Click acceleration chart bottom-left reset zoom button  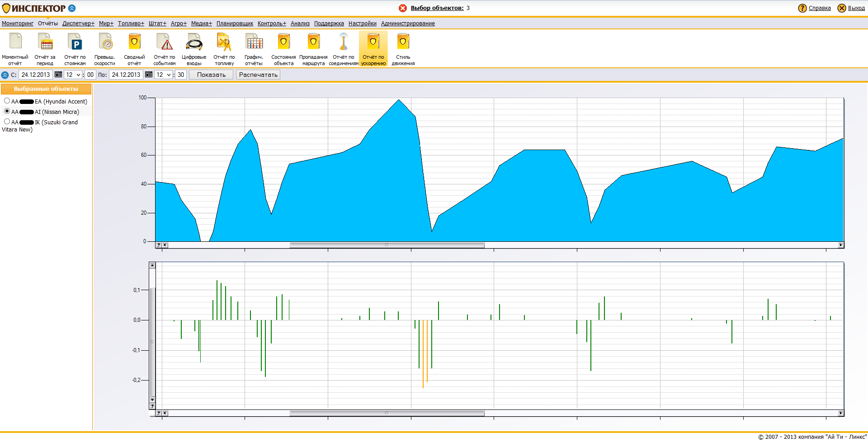[x=159, y=413]
